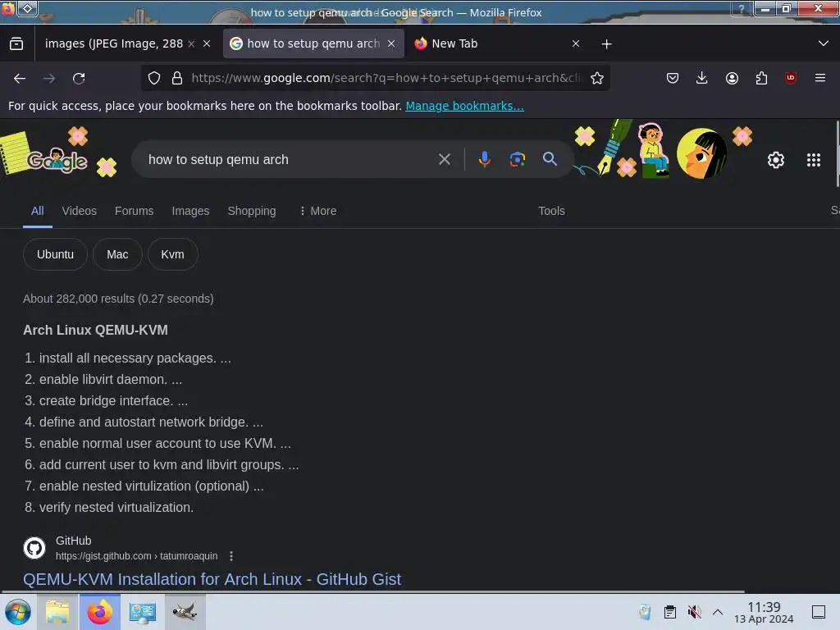Viewport: 840px width, 630px height.
Task: Click the Firefox taskbar icon
Action: click(x=99, y=612)
